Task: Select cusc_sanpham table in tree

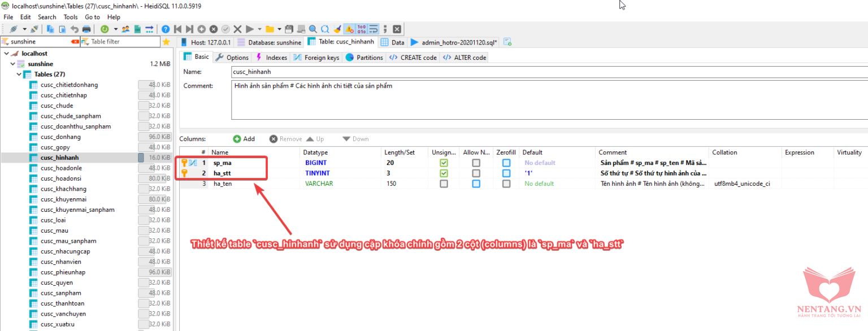Action: click(x=61, y=293)
